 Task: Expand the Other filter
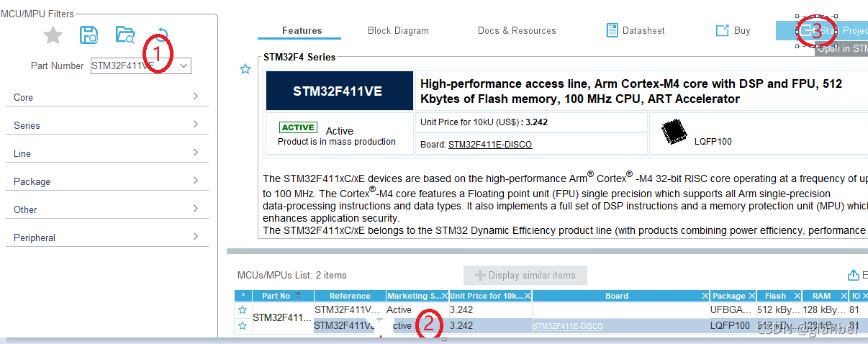(107, 209)
